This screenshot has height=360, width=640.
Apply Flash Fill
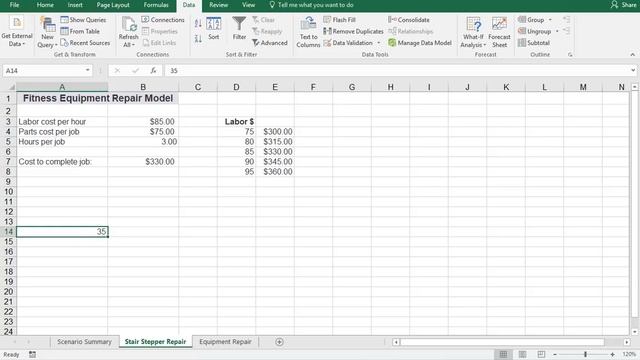[x=340, y=20]
